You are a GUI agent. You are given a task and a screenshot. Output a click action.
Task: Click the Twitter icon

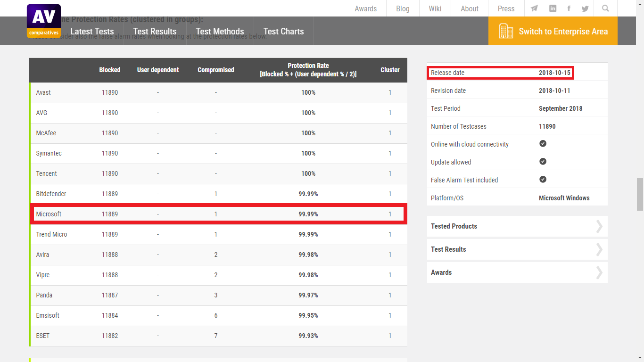point(585,8)
